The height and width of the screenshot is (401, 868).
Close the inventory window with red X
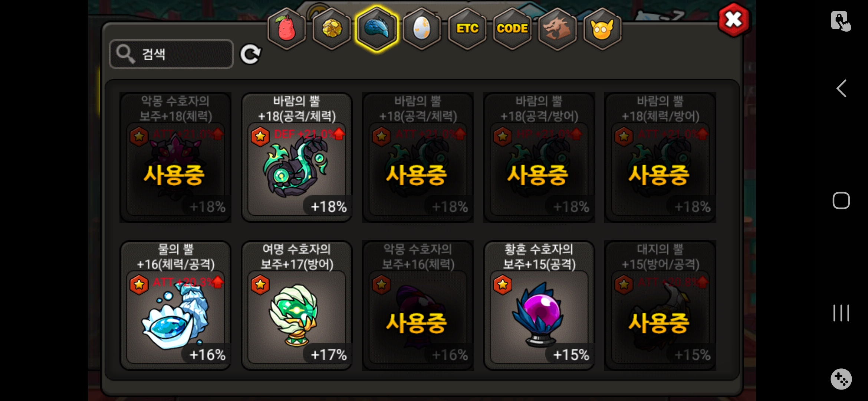tap(734, 20)
